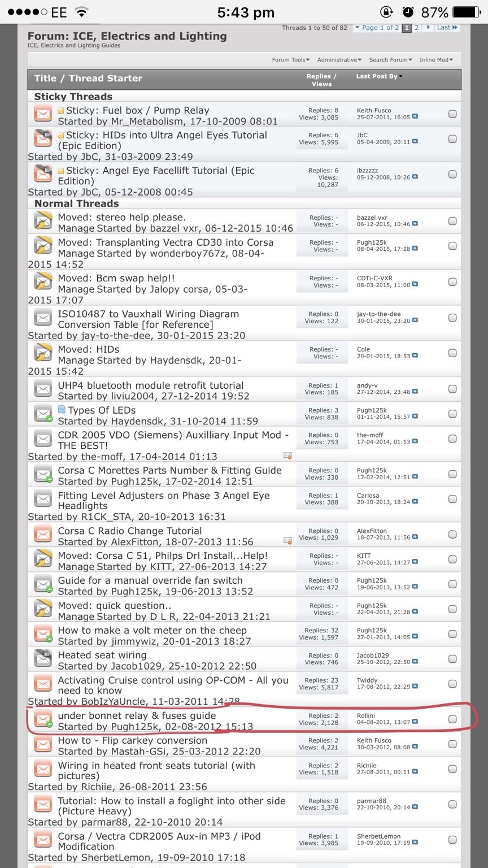This screenshot has height=868, width=488.
Task: View profile of Pugh125k on Morettes last post
Action: tap(372, 470)
